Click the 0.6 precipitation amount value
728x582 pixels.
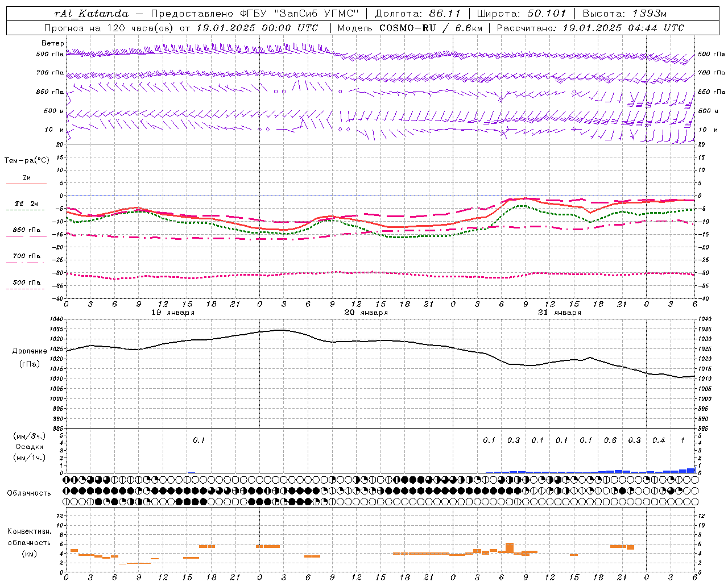click(x=610, y=440)
